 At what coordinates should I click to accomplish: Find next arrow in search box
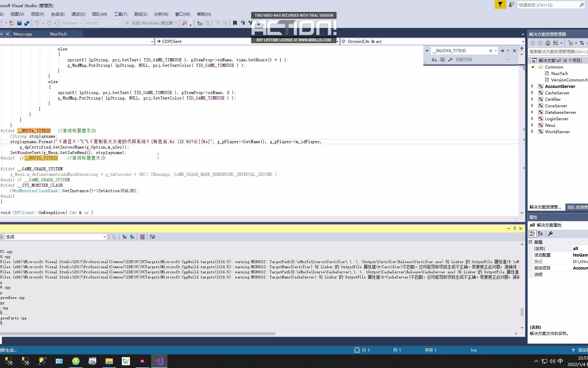pyautogui.click(x=502, y=51)
